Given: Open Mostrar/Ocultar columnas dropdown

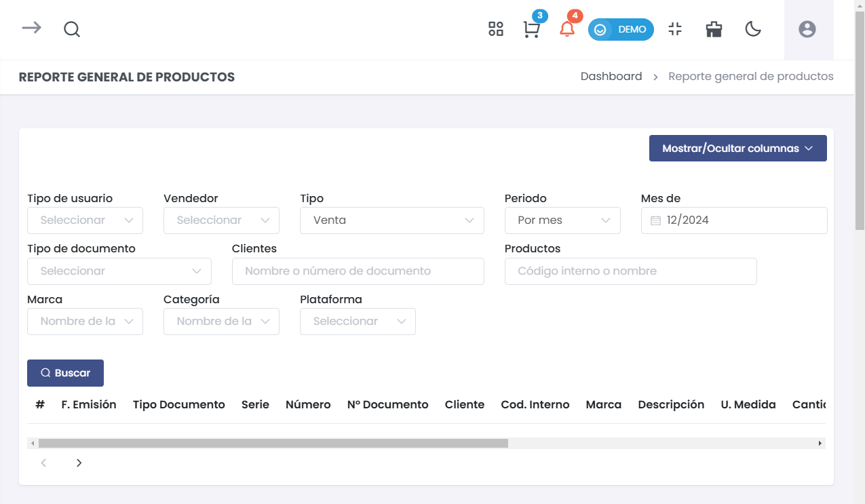Looking at the screenshot, I should point(738,149).
